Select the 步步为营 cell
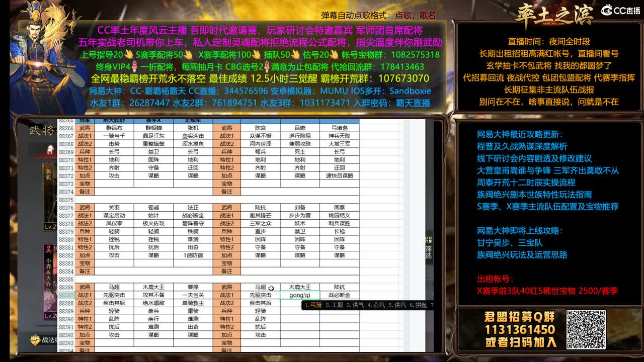The image size is (644, 362). (300, 215)
